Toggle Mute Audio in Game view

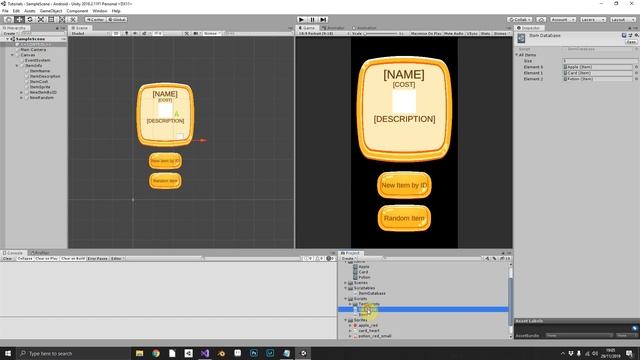pos(453,33)
